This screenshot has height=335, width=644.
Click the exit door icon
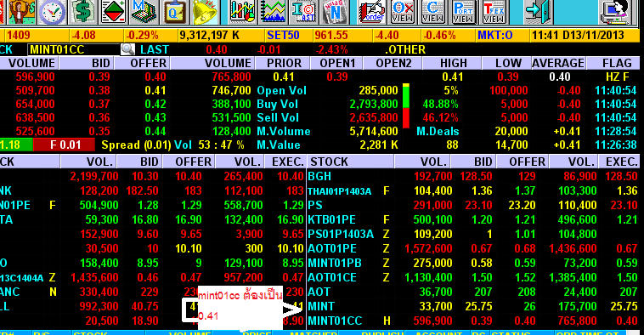pos(537,12)
